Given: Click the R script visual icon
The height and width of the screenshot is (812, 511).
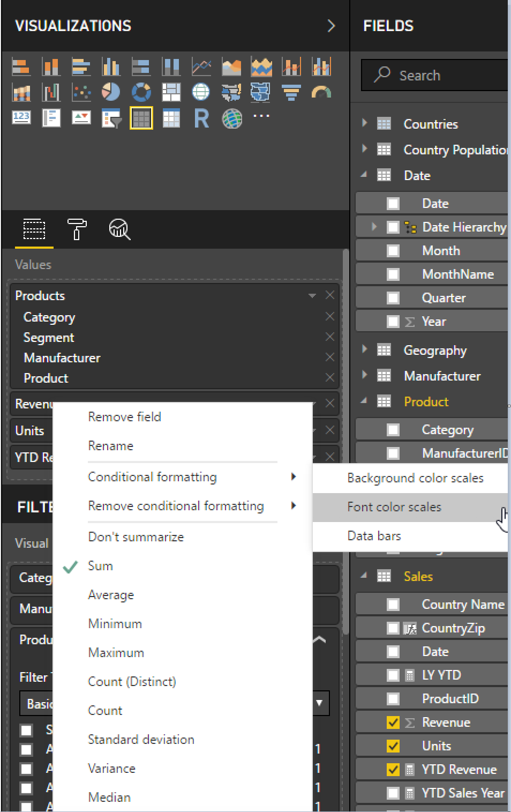Looking at the screenshot, I should point(201,118).
